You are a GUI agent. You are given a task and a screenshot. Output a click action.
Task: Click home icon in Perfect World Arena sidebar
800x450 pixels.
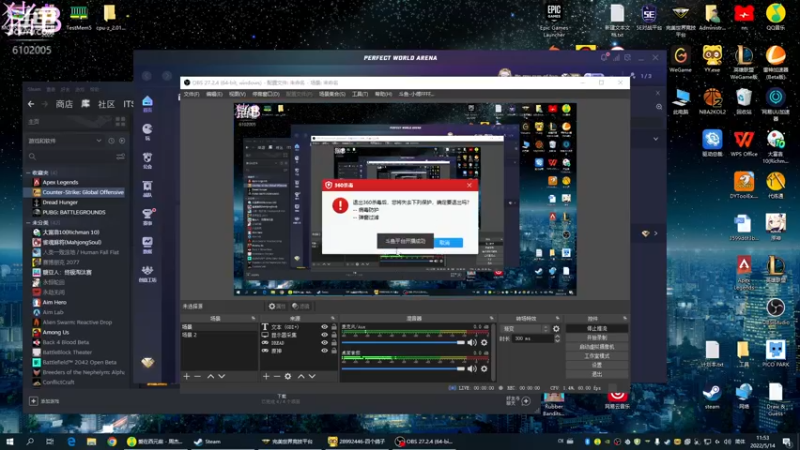[147, 103]
